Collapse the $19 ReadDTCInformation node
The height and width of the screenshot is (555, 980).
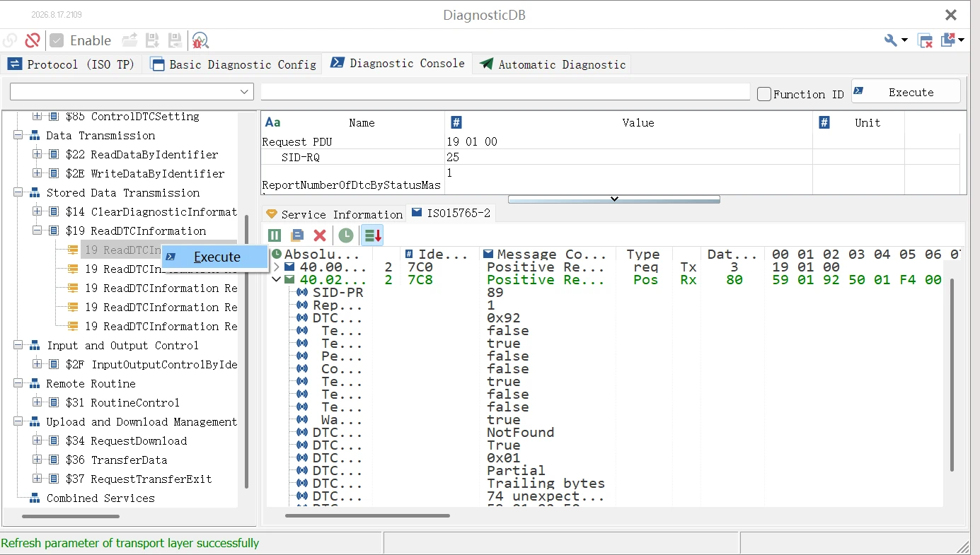[37, 230]
